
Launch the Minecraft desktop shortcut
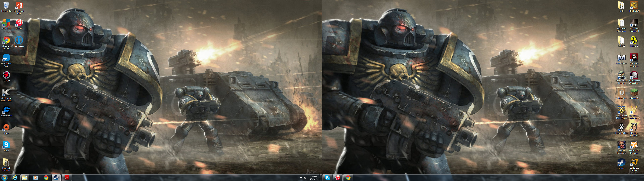pos(634,94)
